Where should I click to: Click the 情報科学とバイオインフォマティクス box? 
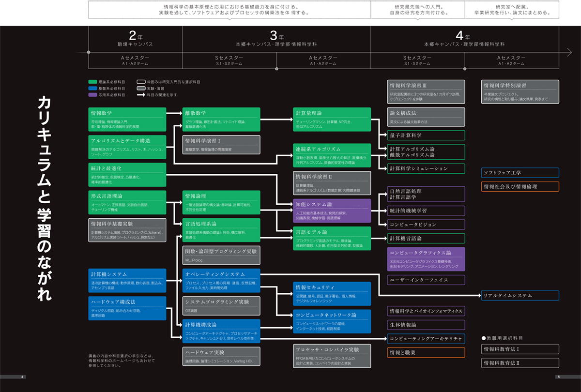coord(426,311)
